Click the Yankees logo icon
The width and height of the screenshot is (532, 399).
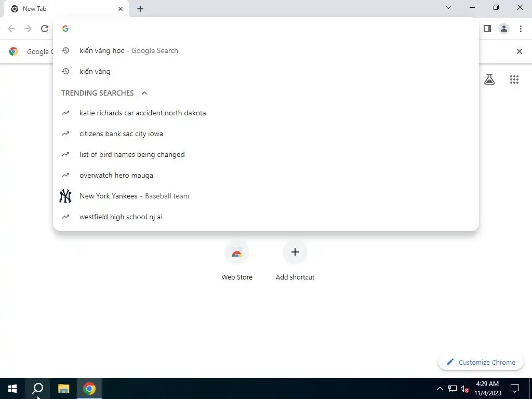(65, 196)
